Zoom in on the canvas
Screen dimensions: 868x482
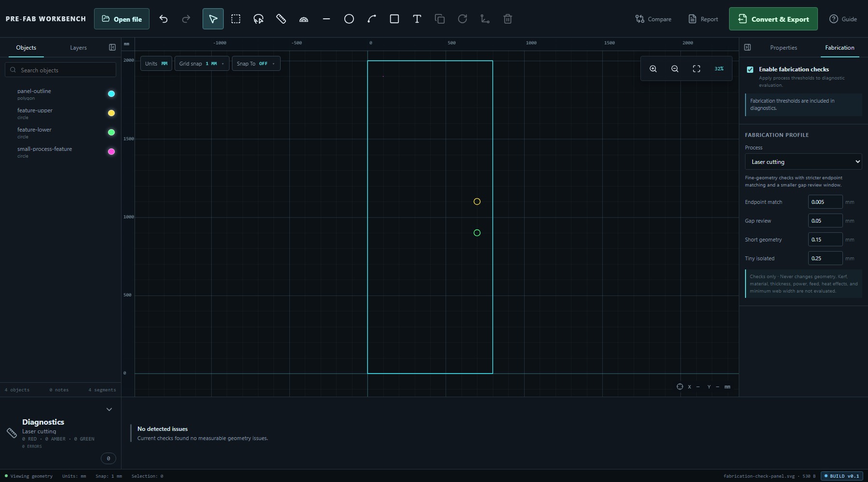(x=653, y=69)
